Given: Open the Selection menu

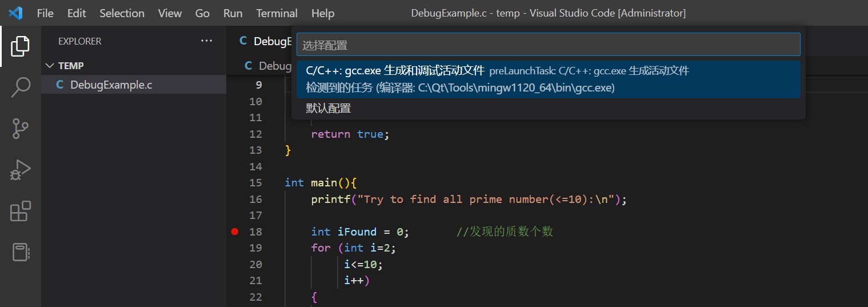Looking at the screenshot, I should (122, 13).
